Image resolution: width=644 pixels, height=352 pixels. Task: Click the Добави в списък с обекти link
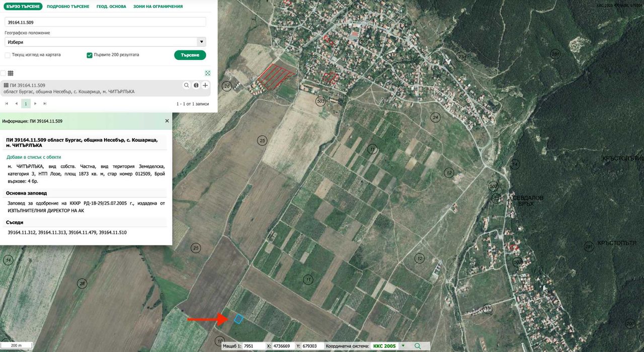pyautogui.click(x=34, y=157)
